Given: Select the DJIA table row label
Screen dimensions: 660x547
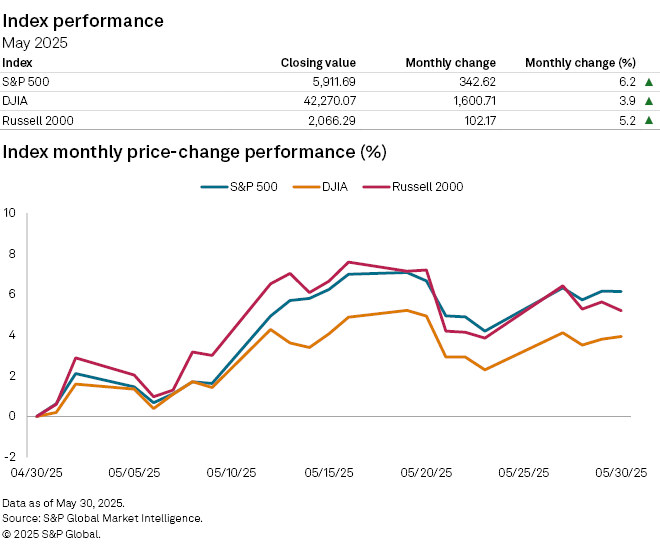Looking at the screenshot, I should [x=16, y=101].
